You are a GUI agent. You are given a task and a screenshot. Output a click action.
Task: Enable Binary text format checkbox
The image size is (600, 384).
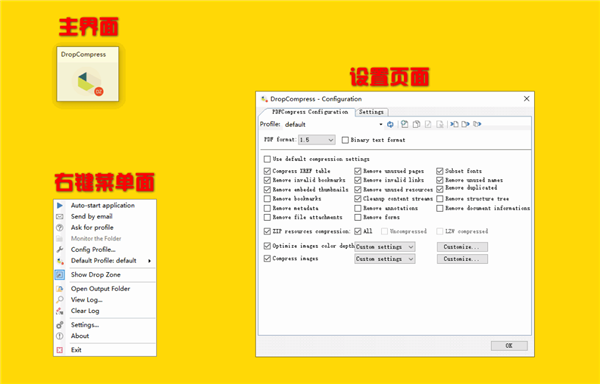coord(345,140)
